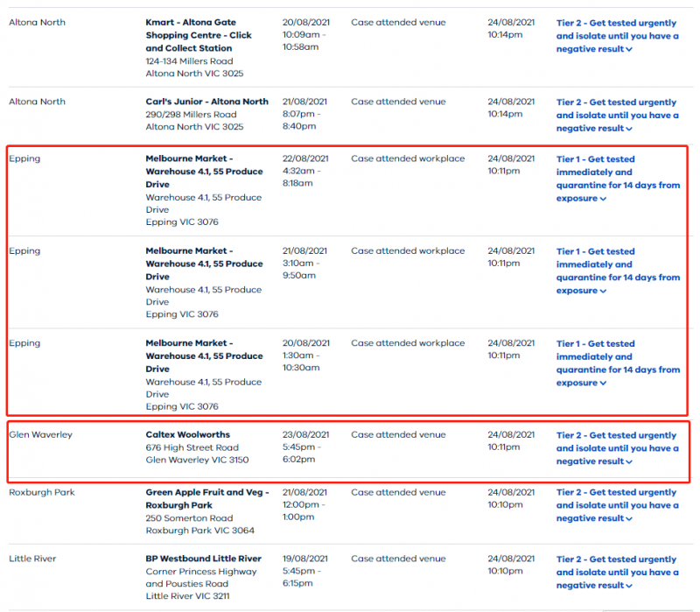Image resolution: width=700 pixels, height=612 pixels.
Task: Click Epping suburb in the 22/08/2021 row
Action: (x=24, y=158)
